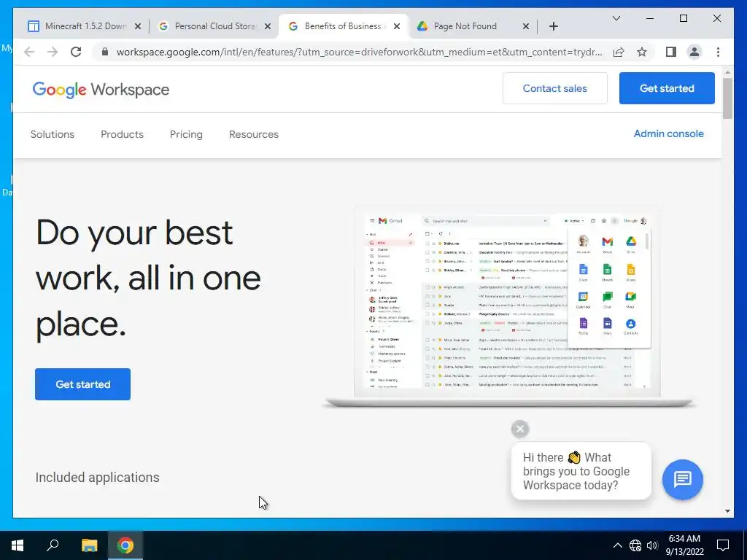Open the Windows notification center
The image size is (747, 560).
[723, 545]
